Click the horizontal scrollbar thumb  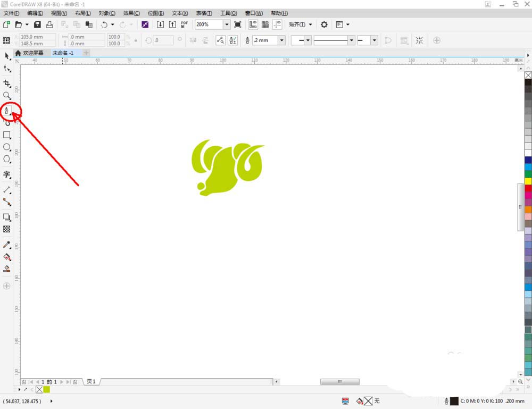pyautogui.click(x=339, y=382)
